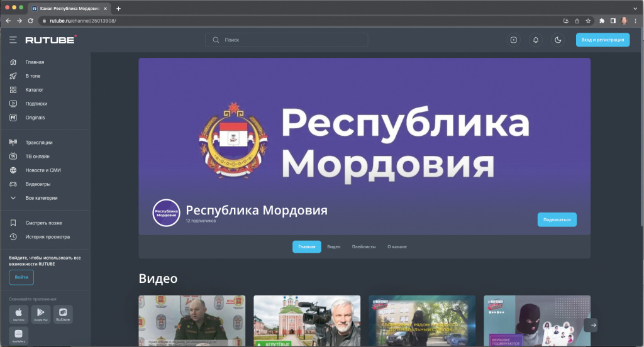
Task: Open the Главная sidebar link
Action: coord(35,62)
